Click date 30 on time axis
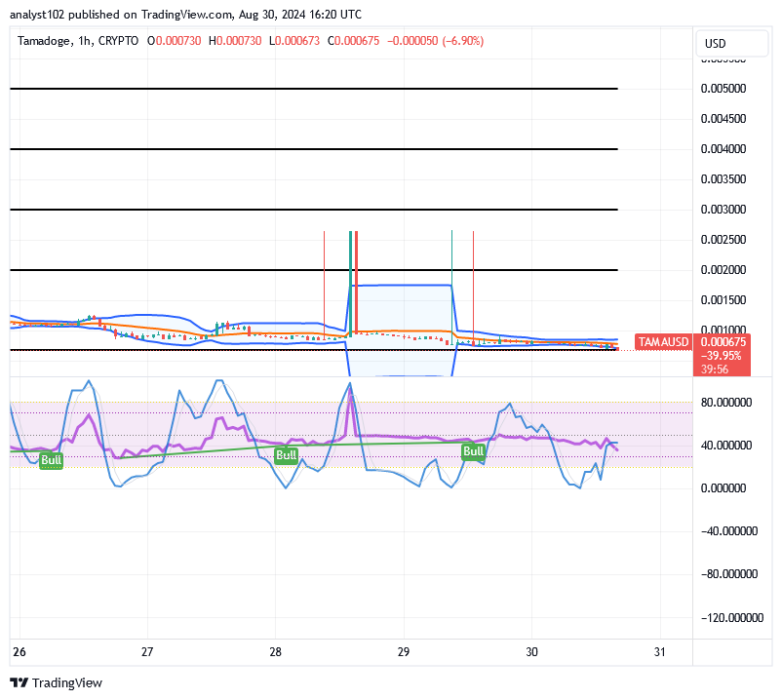This screenshot has width=782, height=700. point(531,651)
